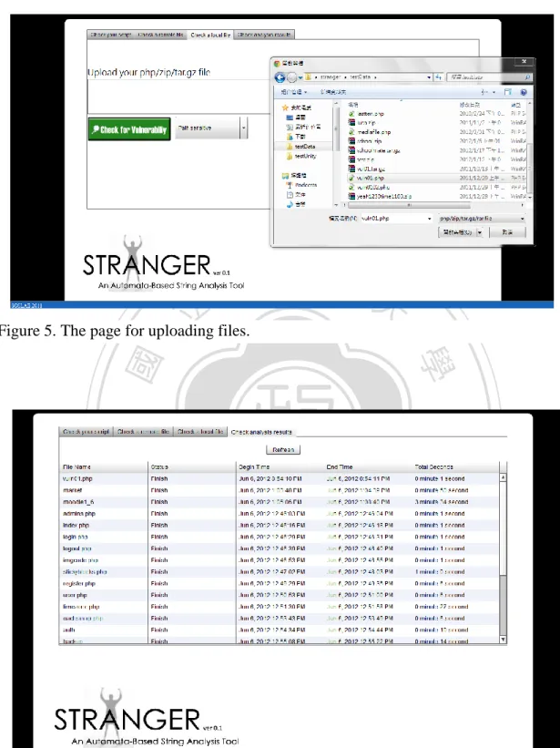This screenshot has width=560, height=748.
Task: Click results table scrollbar down arrow
Action: [504, 640]
